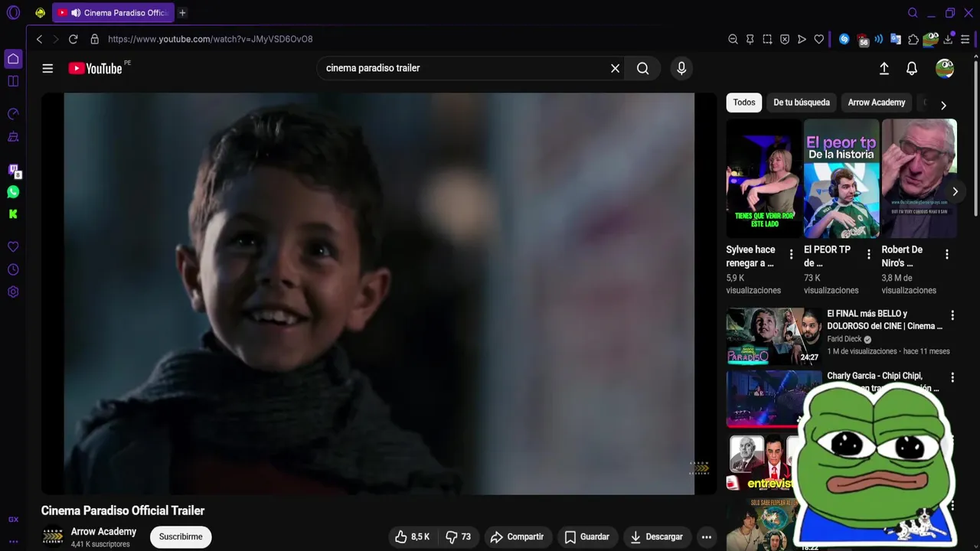Open the extensions puzzle piece menu
This screenshot has width=980, height=551.
[913, 39]
